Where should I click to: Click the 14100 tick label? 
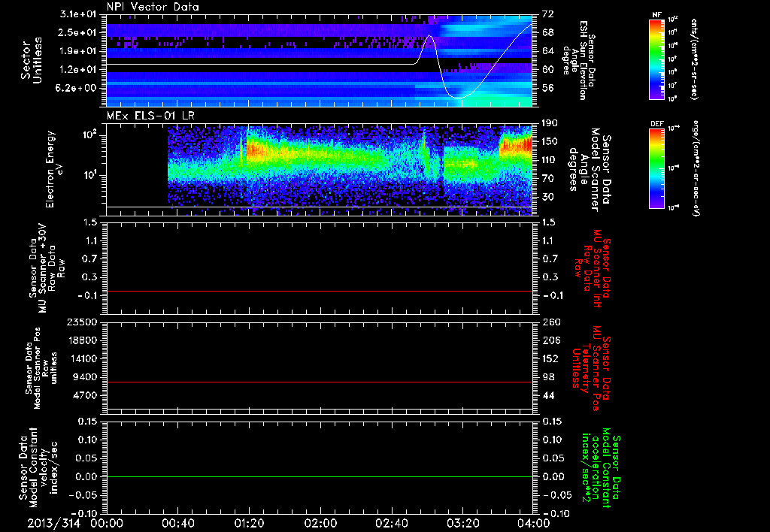click(83, 358)
